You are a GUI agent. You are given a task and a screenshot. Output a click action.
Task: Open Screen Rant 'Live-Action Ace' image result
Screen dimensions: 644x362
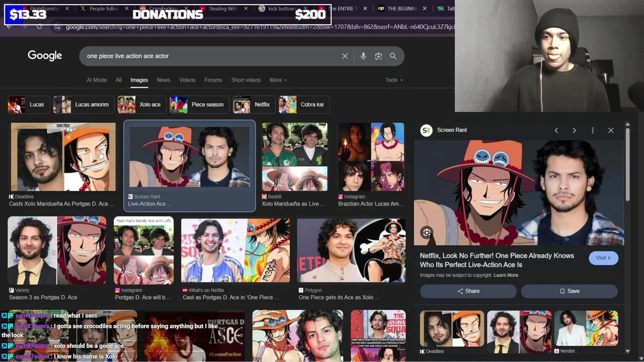tap(190, 157)
